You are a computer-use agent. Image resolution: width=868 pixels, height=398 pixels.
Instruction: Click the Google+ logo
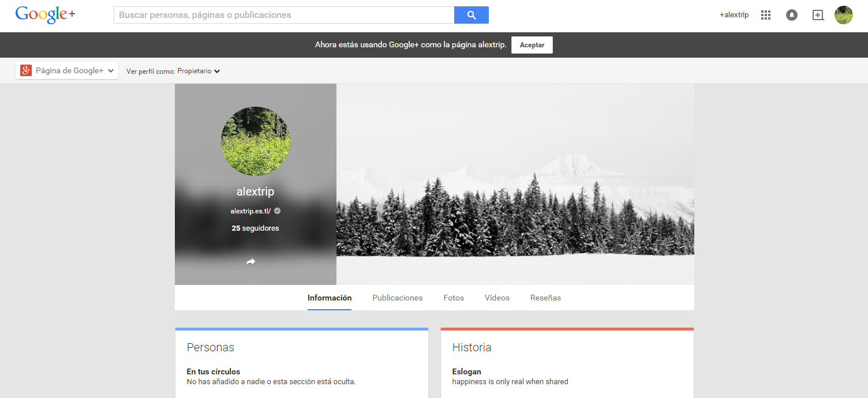45,15
